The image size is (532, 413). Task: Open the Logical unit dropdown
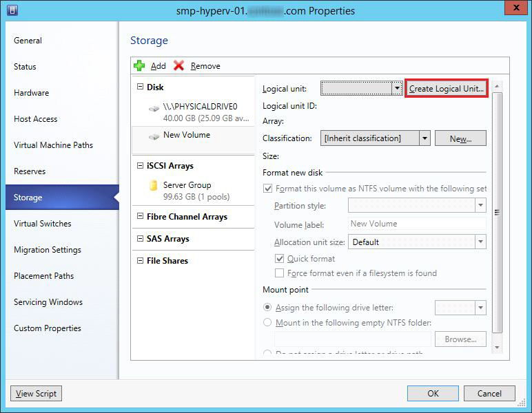point(397,88)
